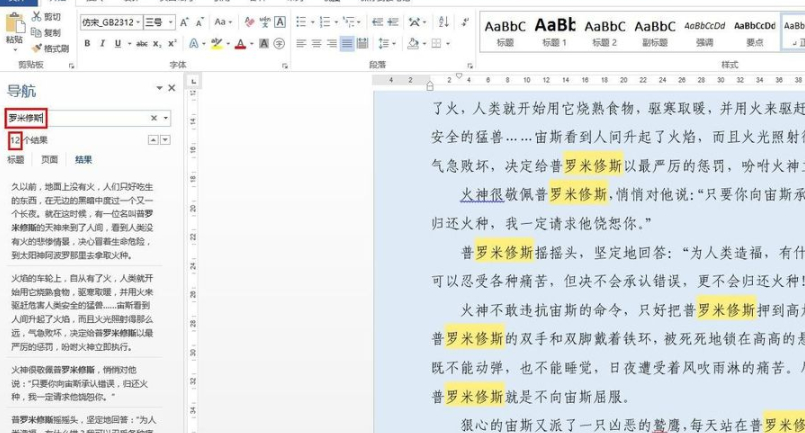Select search result starting with 火神很敬佩普罗米修斯
Viewport: 805px width, 433px height.
tap(82, 383)
